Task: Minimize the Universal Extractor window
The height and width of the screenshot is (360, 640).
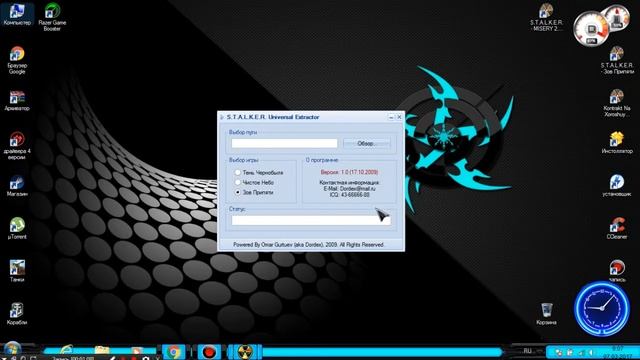Action: point(391,117)
